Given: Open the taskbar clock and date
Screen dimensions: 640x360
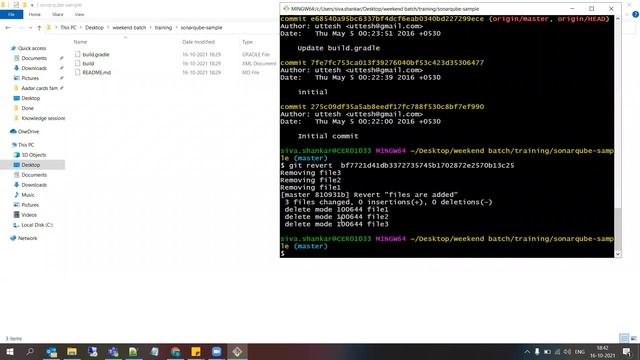Looking at the screenshot, I should click(602, 352).
